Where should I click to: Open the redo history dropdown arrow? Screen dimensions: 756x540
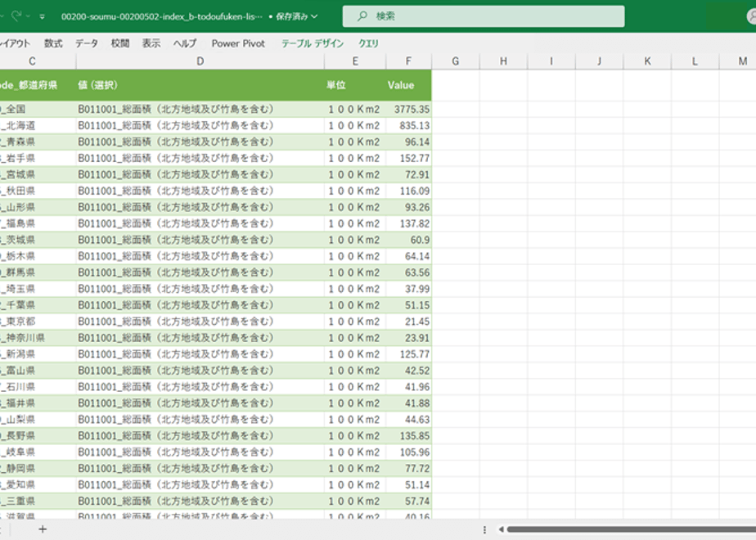pyautogui.click(x=28, y=16)
